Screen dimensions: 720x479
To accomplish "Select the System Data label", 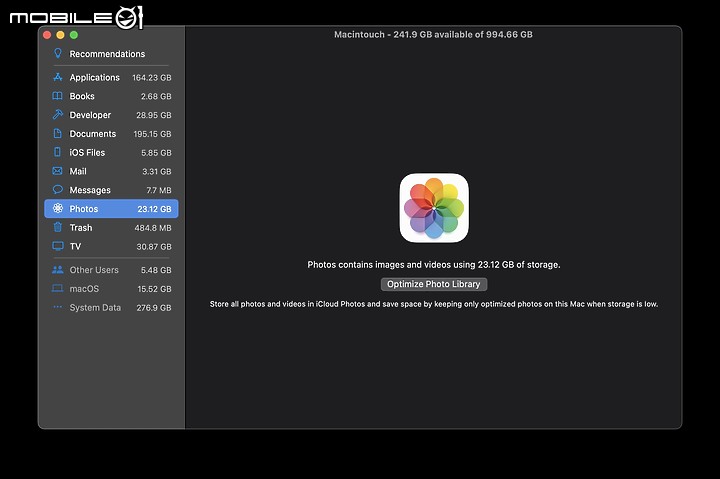I will 95,308.
